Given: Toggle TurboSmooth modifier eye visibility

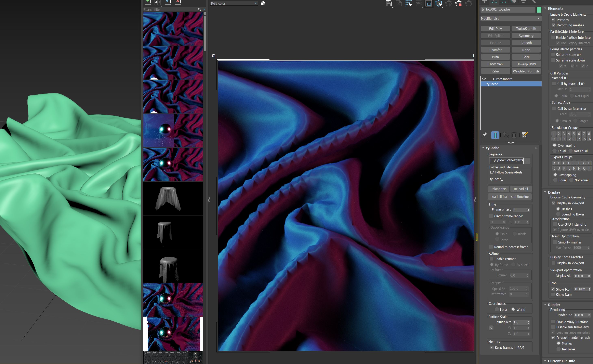Looking at the screenshot, I should click(x=484, y=79).
